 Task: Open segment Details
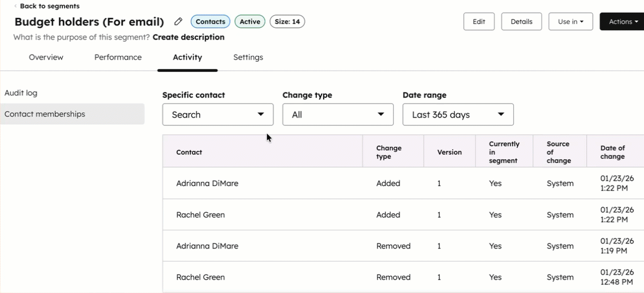point(521,22)
